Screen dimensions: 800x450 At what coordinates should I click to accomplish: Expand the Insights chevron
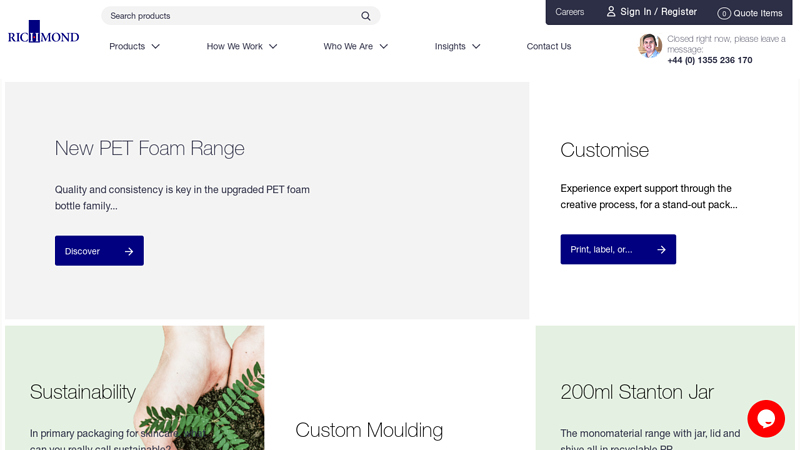pos(476,46)
